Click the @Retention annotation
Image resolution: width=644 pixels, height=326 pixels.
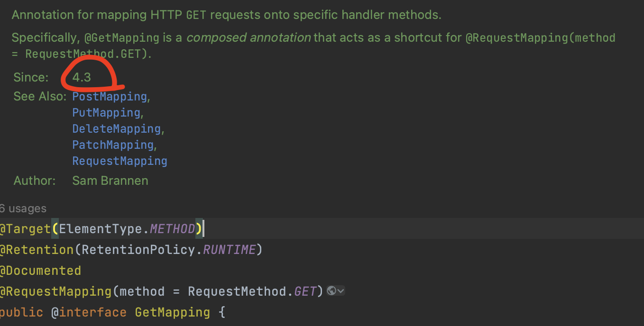(x=36, y=249)
